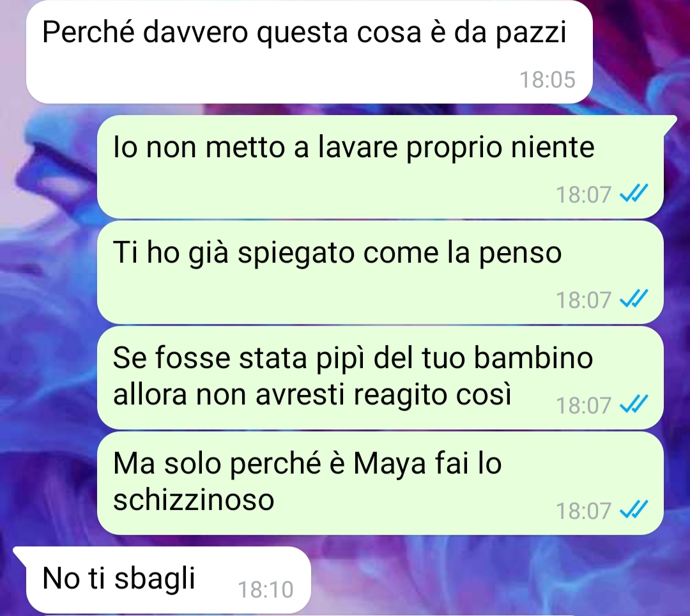Click the double check marks on 'reagito così' message
This screenshot has height=616, width=690.
click(634, 404)
